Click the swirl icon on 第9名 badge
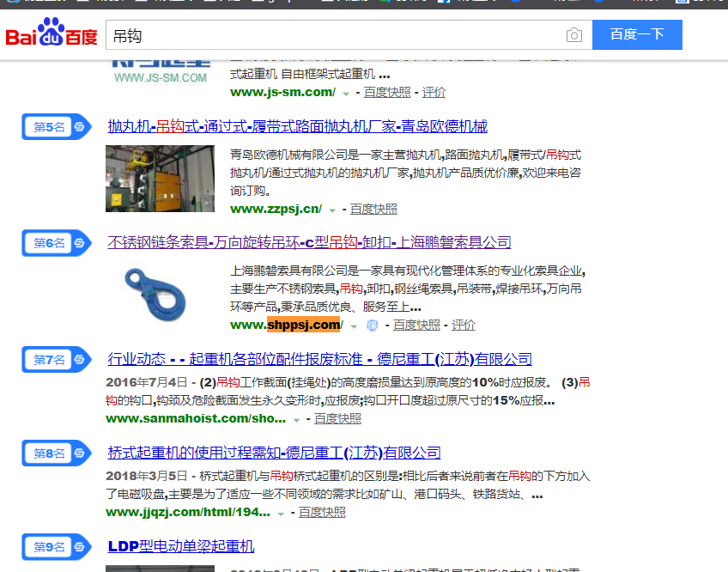The height and width of the screenshot is (572, 728). [79, 547]
